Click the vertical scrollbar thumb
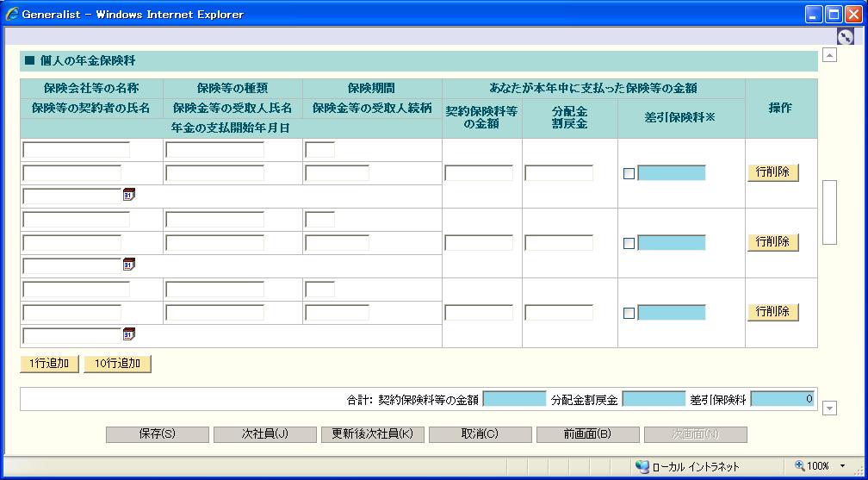Image resolution: width=868 pixels, height=480 pixels. point(829,212)
